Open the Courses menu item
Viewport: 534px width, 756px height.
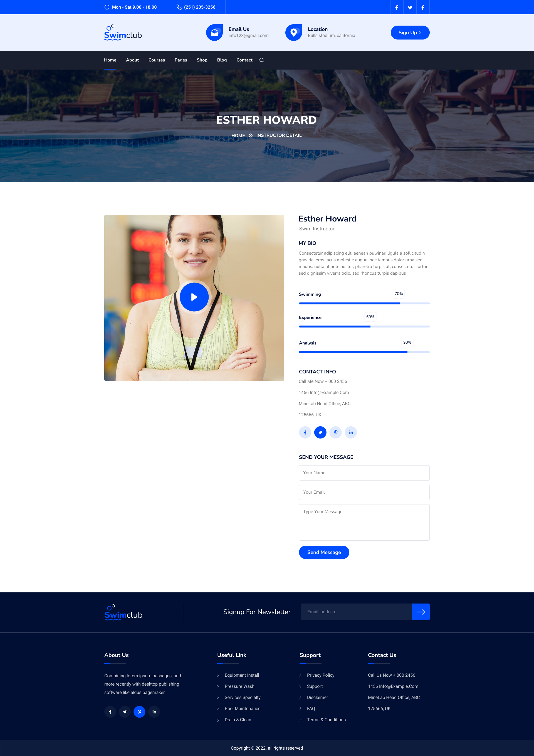156,60
